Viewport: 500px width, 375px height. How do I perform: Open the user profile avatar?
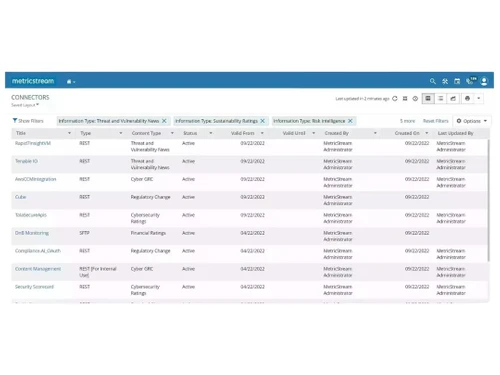[484, 81]
